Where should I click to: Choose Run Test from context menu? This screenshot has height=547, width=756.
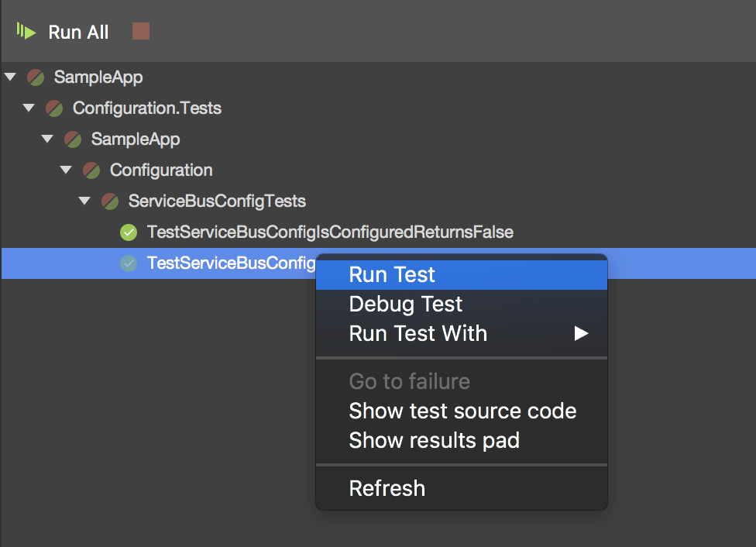[392, 275]
